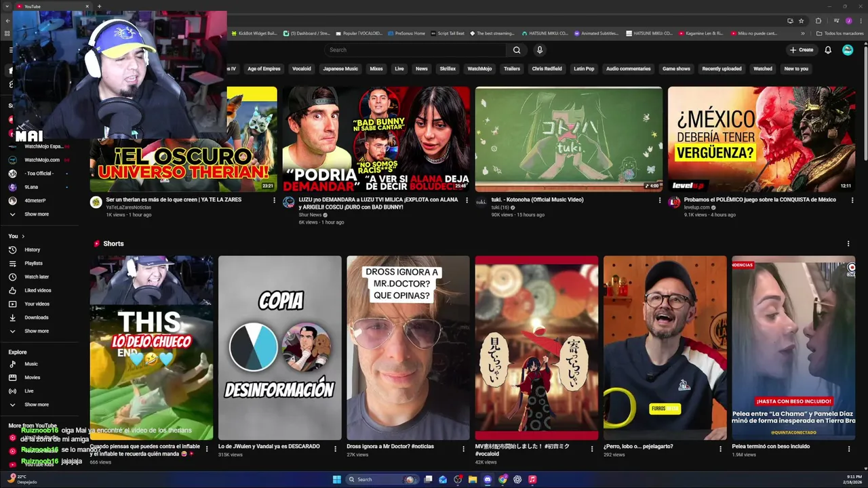Click the Script Tail Beat bookmark
This screenshot has width=868, height=488.
447,33
